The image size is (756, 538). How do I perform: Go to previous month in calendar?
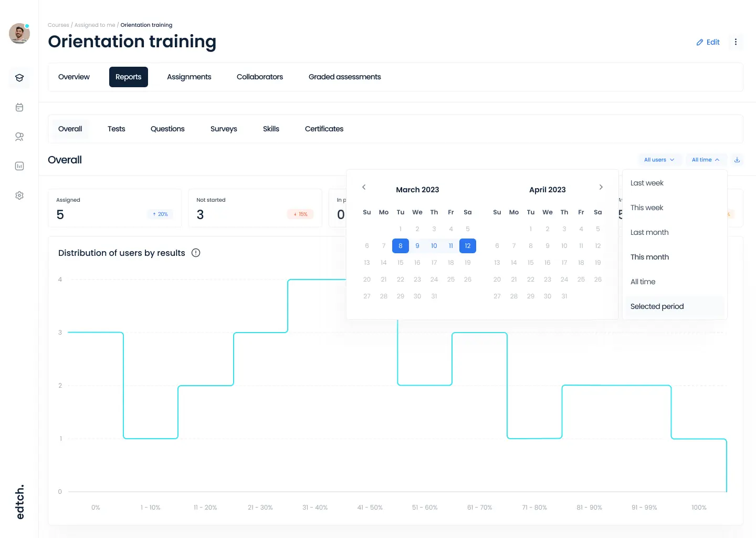pyautogui.click(x=364, y=187)
